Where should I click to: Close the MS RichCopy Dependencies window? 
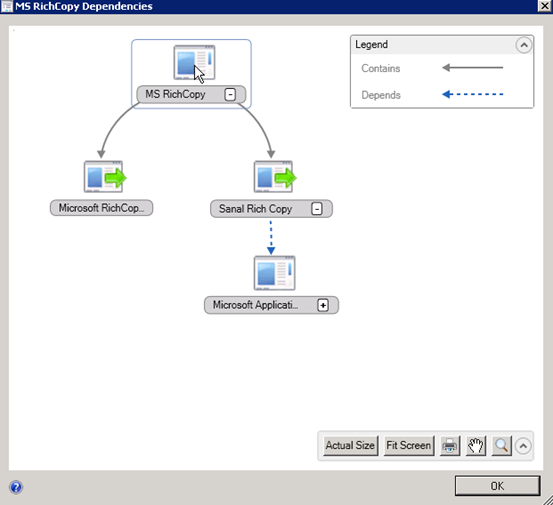(545, 6)
